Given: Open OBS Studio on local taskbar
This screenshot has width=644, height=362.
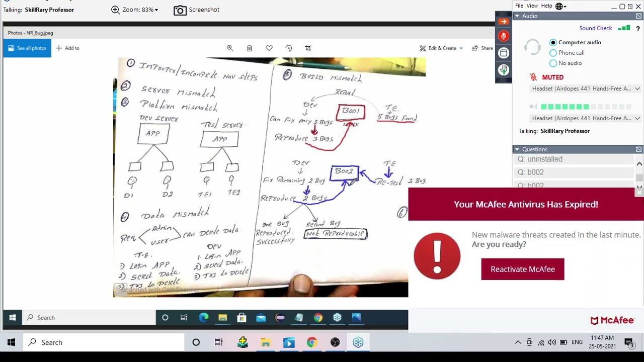Looking at the screenshot, I should pyautogui.click(x=335, y=342).
